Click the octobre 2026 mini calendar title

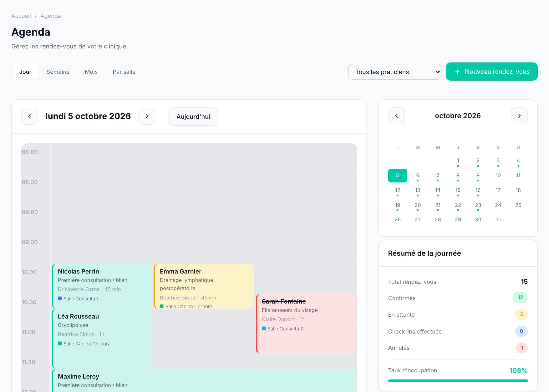(458, 116)
